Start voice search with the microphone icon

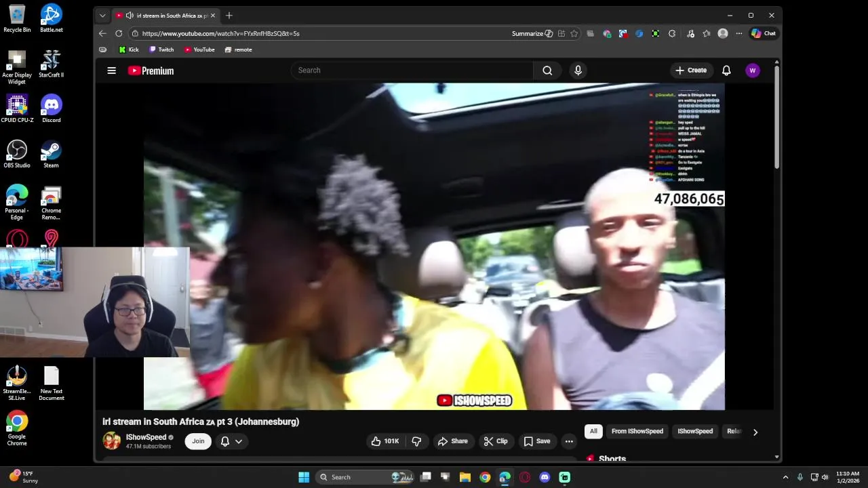[578, 70]
